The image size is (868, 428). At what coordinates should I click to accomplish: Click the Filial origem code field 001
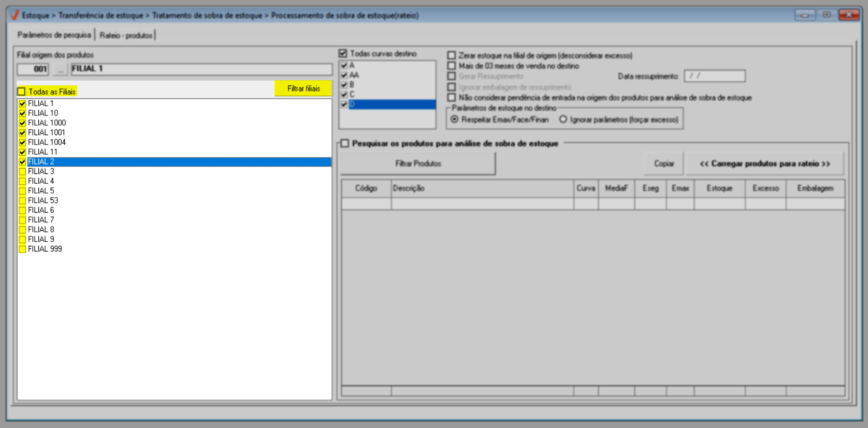pos(33,69)
